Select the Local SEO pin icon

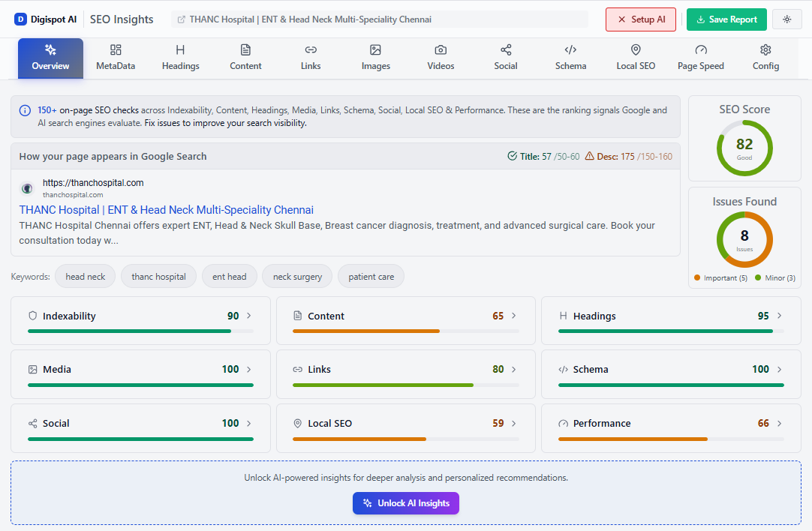(635, 50)
